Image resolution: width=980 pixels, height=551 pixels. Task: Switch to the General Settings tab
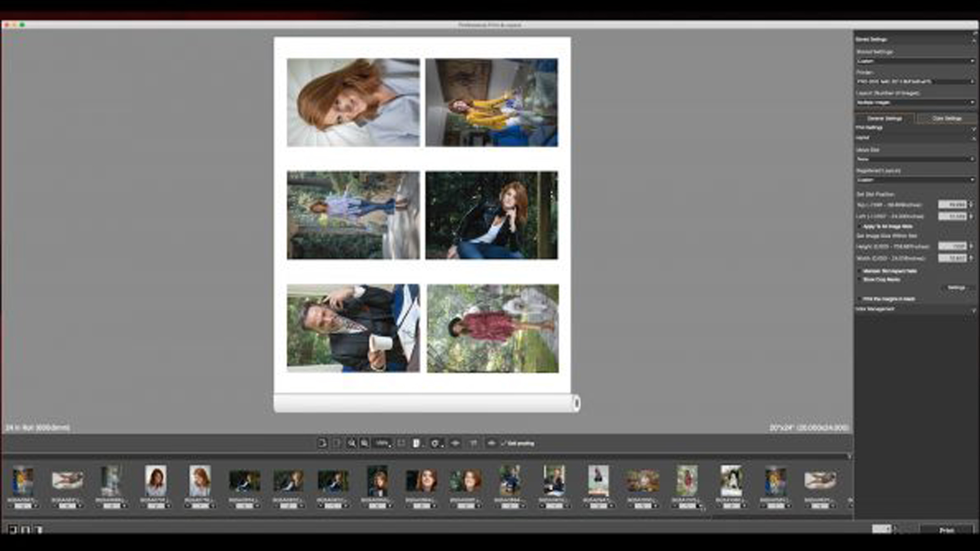885,118
